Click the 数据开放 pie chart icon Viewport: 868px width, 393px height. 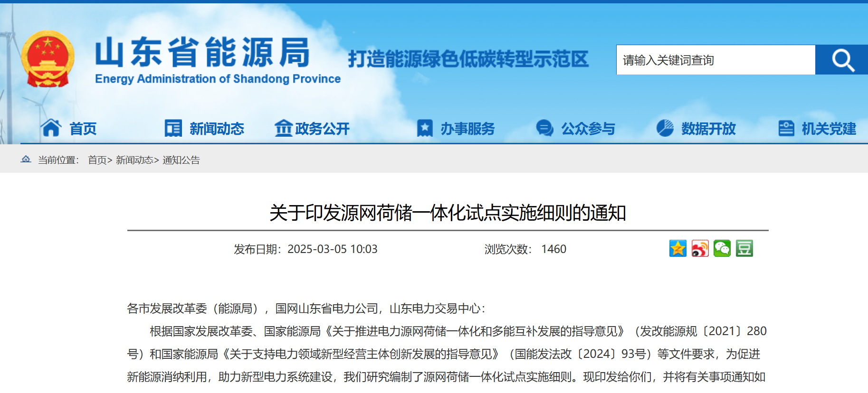[665, 128]
